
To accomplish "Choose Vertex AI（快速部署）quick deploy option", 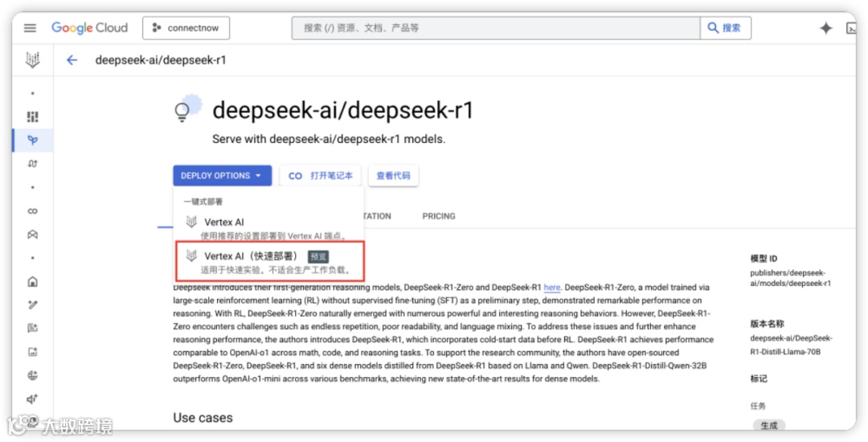I will coord(270,261).
